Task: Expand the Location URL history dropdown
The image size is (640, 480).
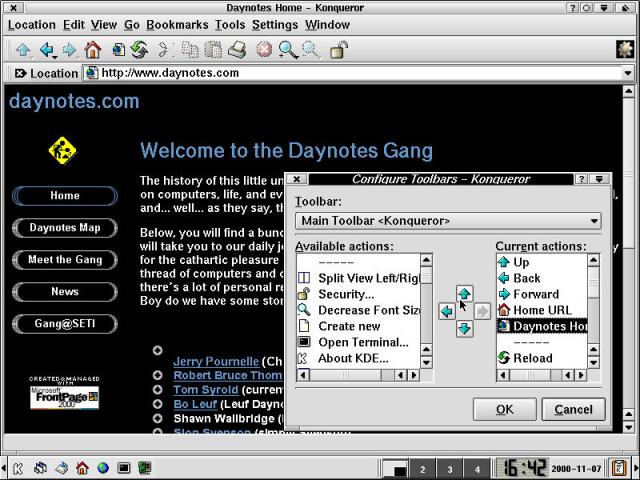Action: (x=629, y=73)
